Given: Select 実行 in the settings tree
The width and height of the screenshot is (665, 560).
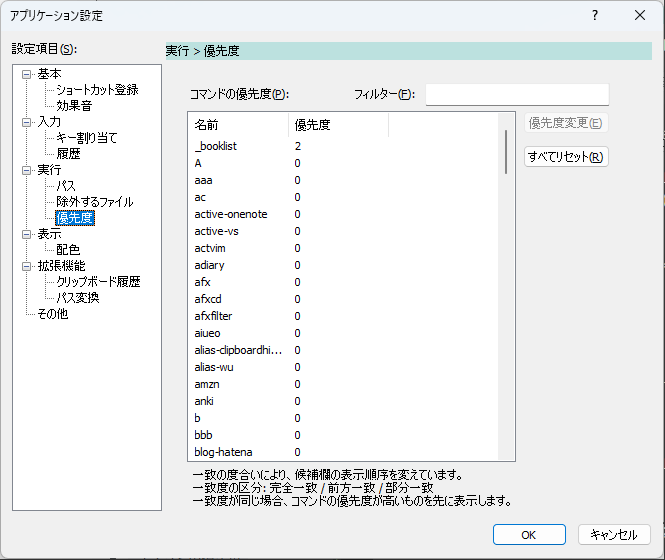Looking at the screenshot, I should [x=49, y=170].
